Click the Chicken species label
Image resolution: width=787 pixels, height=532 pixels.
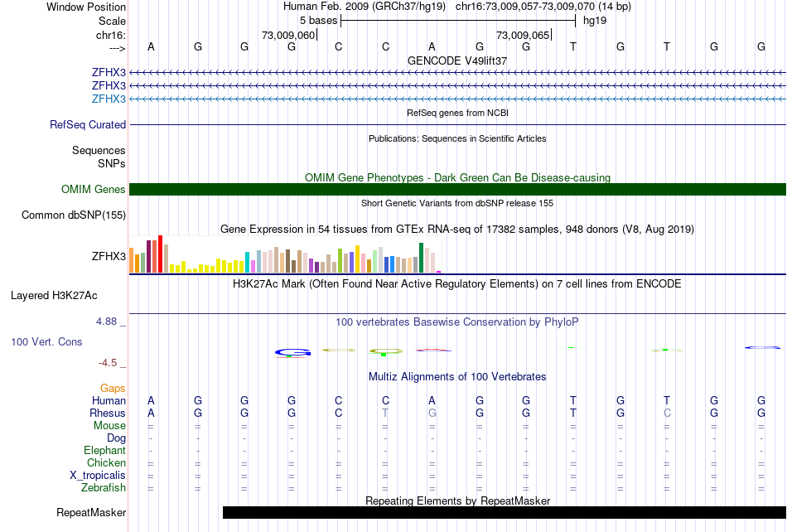coord(106,462)
